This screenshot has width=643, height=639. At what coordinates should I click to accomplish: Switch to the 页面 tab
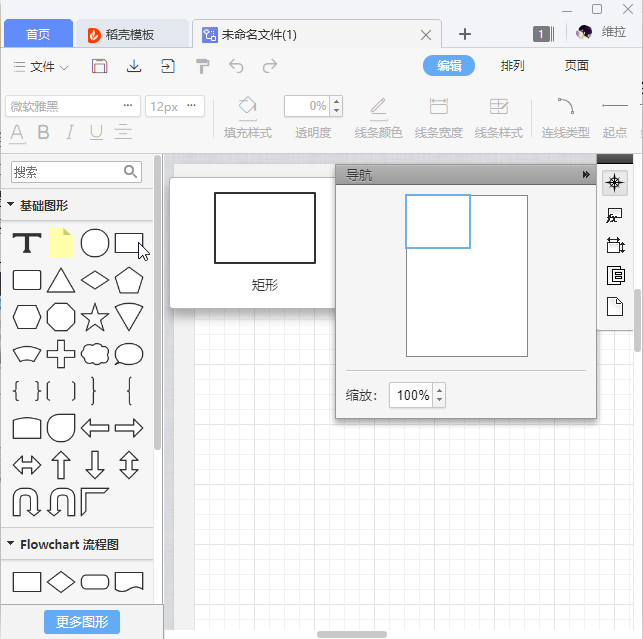[x=577, y=66]
